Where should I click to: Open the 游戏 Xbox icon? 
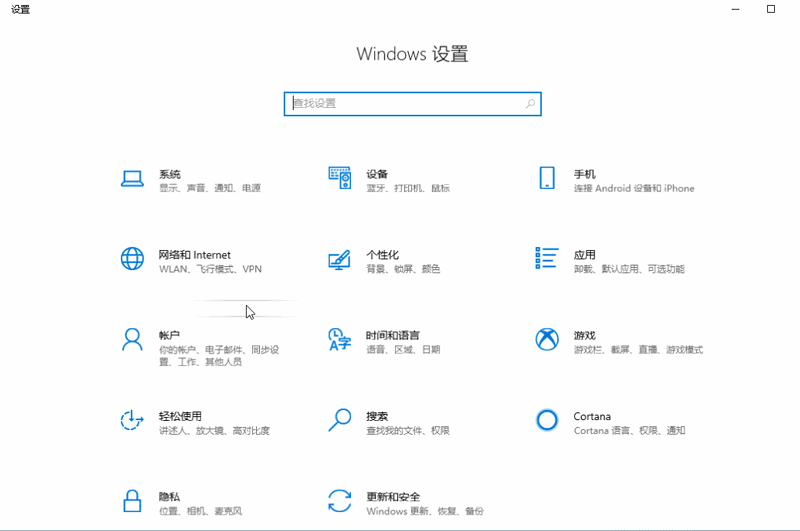coord(547,339)
